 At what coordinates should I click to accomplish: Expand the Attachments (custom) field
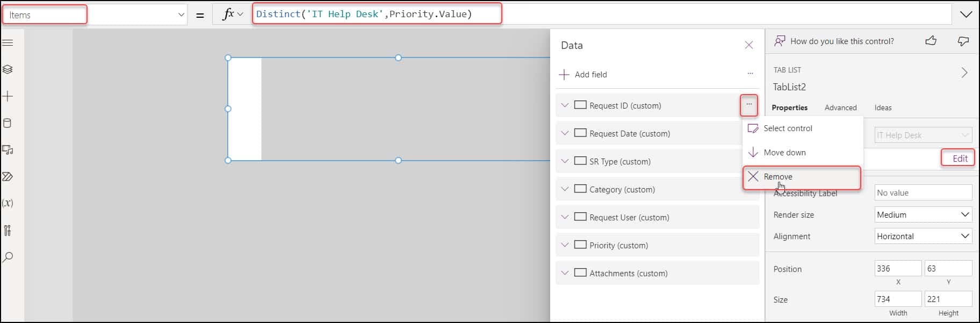click(565, 273)
